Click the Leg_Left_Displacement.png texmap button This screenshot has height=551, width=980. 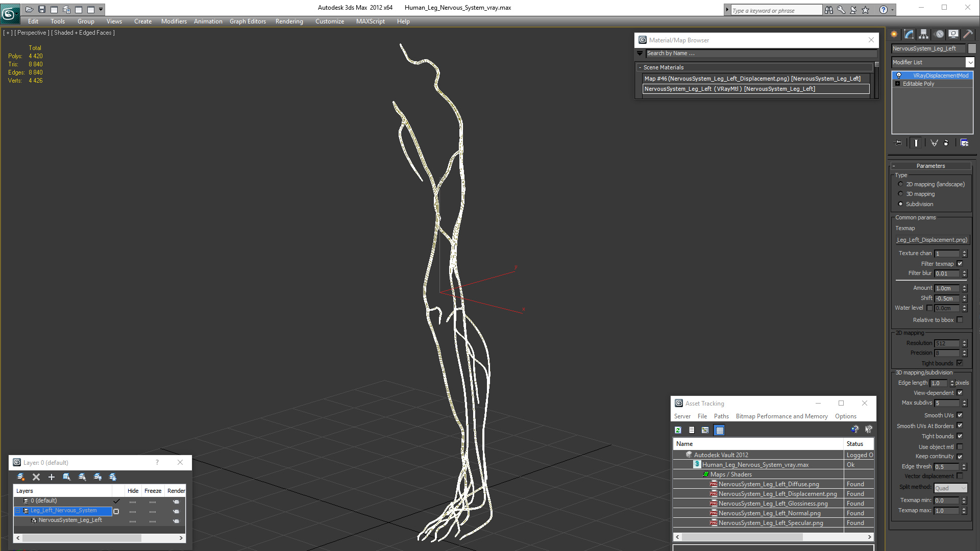(932, 240)
